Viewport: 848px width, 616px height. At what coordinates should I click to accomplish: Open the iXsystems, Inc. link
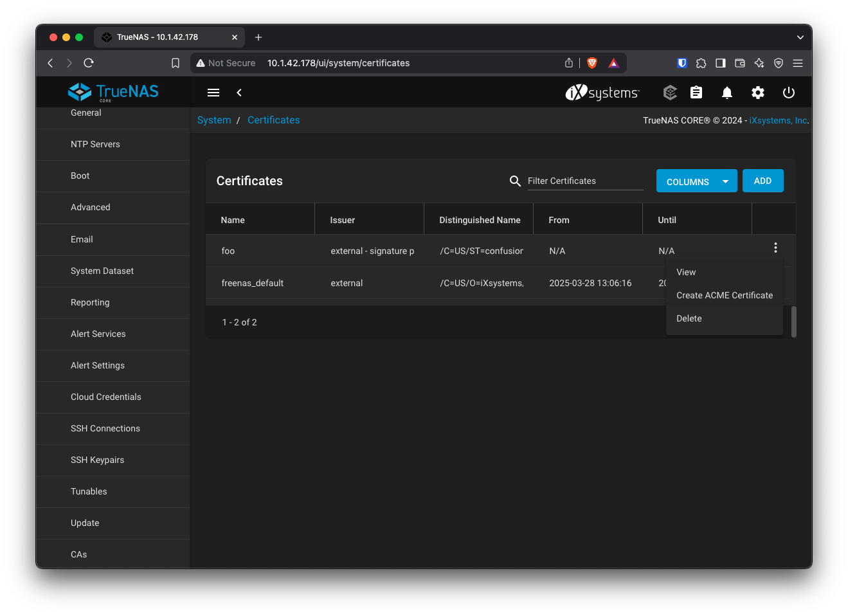pos(779,120)
